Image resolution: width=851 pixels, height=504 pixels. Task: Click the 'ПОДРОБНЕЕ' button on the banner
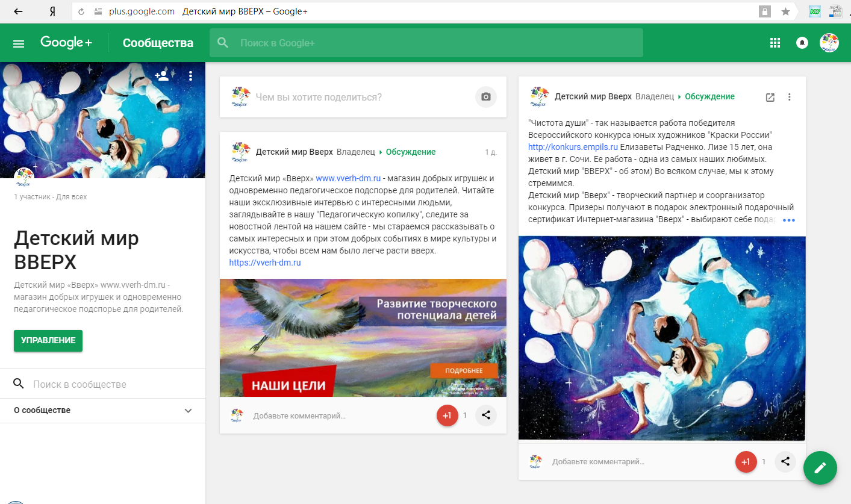tap(464, 370)
